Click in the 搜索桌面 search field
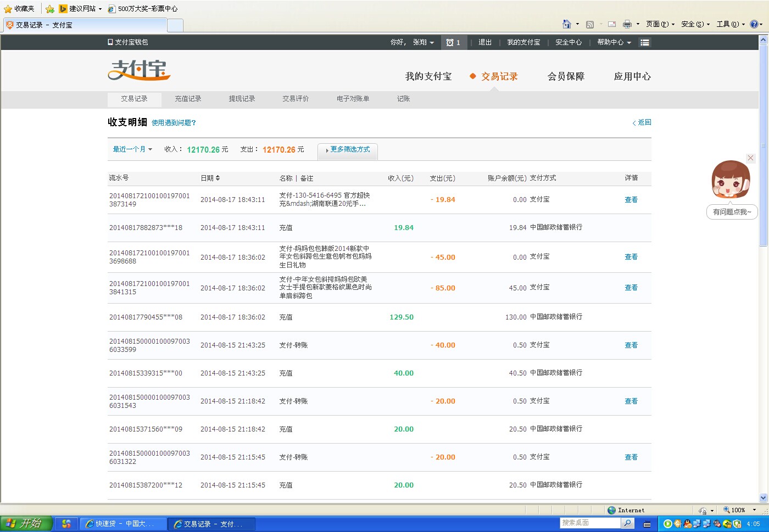The width and height of the screenshot is (769, 532). coord(590,523)
